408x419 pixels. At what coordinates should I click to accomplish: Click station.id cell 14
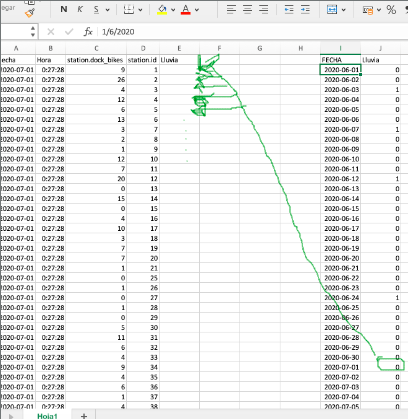[x=143, y=199]
